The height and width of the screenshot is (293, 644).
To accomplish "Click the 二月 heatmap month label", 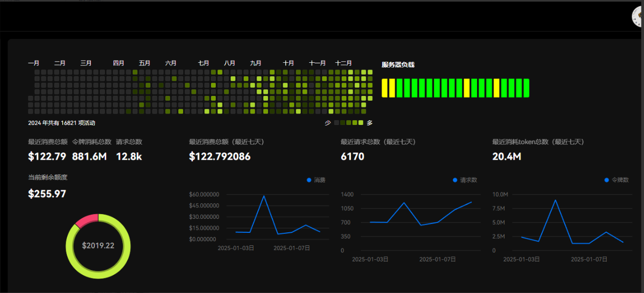I will point(60,63).
